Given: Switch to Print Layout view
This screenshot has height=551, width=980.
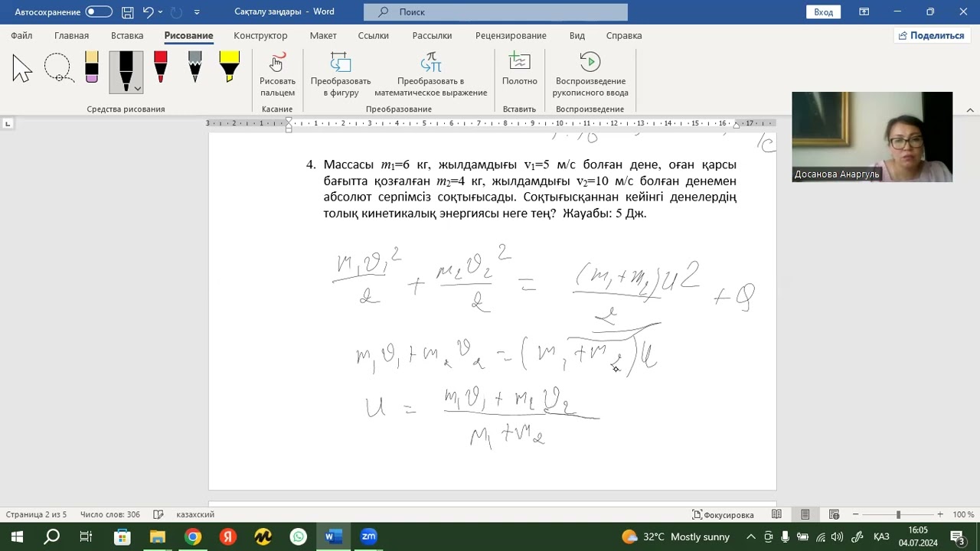Looking at the screenshot, I should (805, 515).
